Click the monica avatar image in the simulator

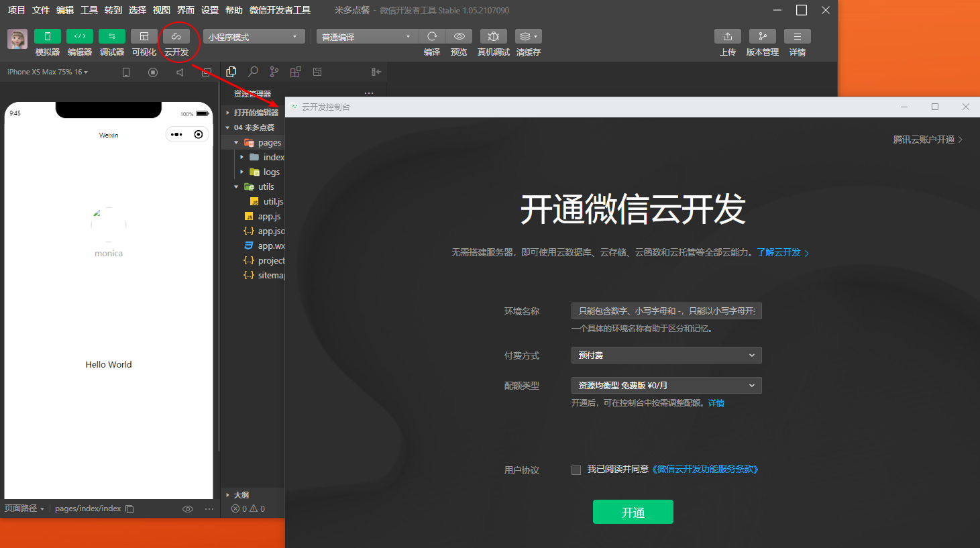pos(109,224)
